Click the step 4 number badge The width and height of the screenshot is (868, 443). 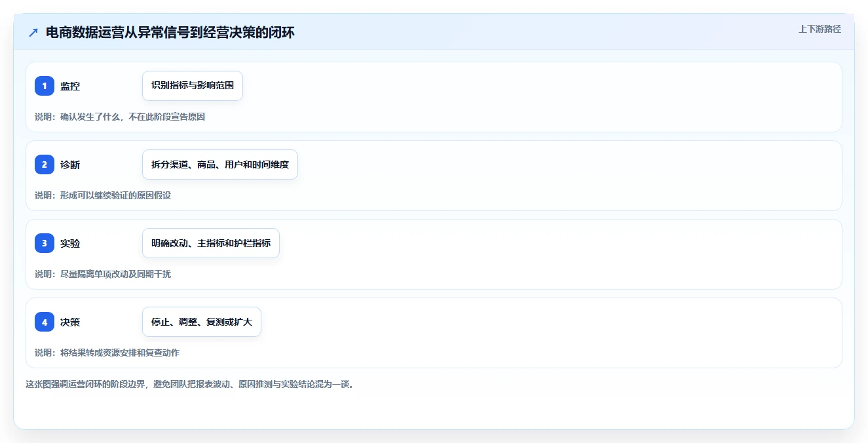click(x=45, y=322)
